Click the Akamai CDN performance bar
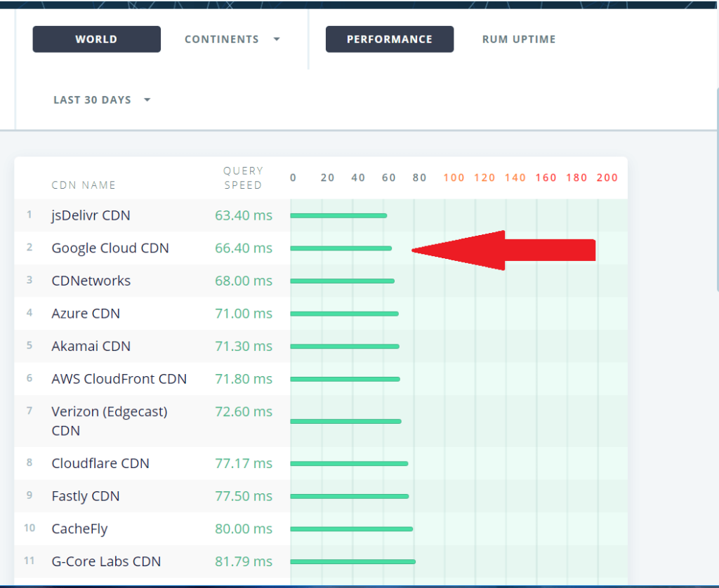Image resolution: width=719 pixels, height=588 pixels. coord(345,347)
